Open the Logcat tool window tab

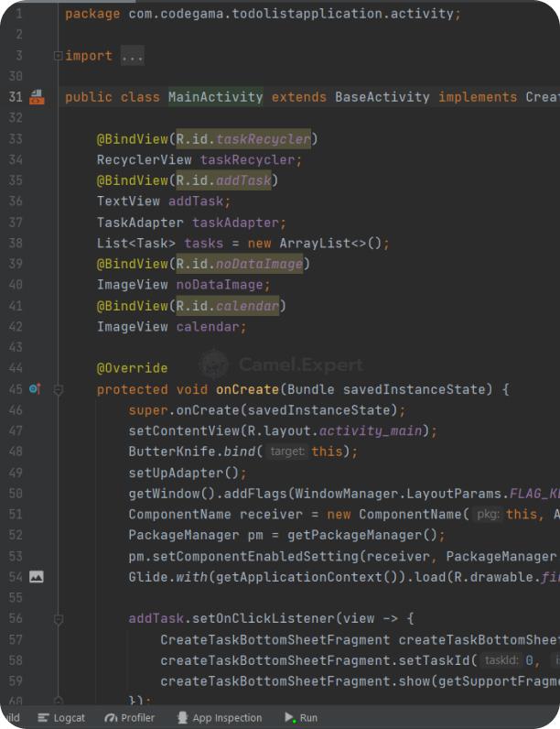click(69, 718)
